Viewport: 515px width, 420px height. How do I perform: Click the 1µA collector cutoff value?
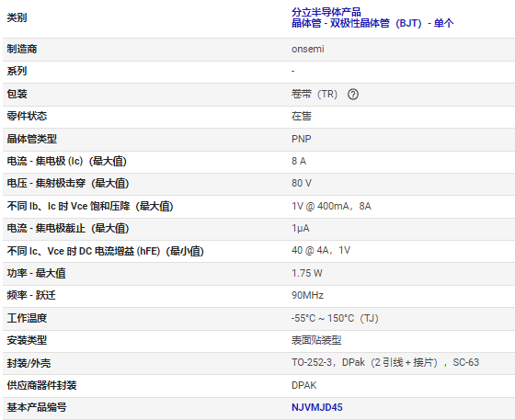click(x=301, y=228)
